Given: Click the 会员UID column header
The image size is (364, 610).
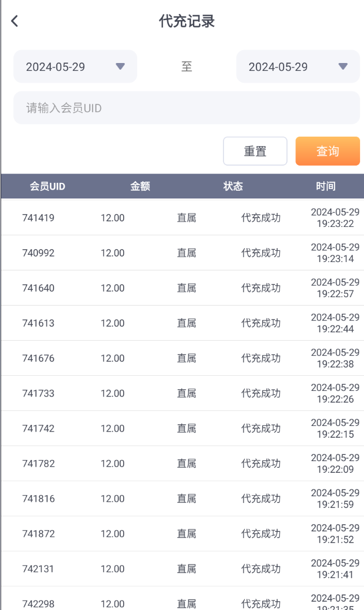Looking at the screenshot, I should (47, 186).
